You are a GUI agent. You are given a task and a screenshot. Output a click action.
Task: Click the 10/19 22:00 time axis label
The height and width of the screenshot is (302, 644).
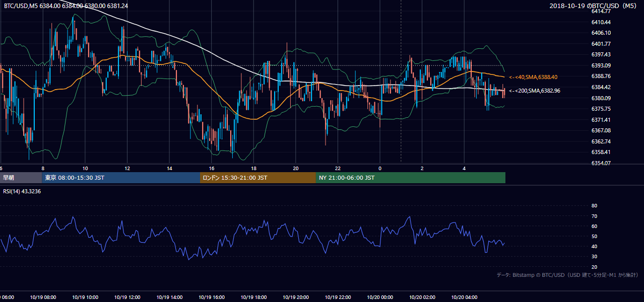coord(338,297)
